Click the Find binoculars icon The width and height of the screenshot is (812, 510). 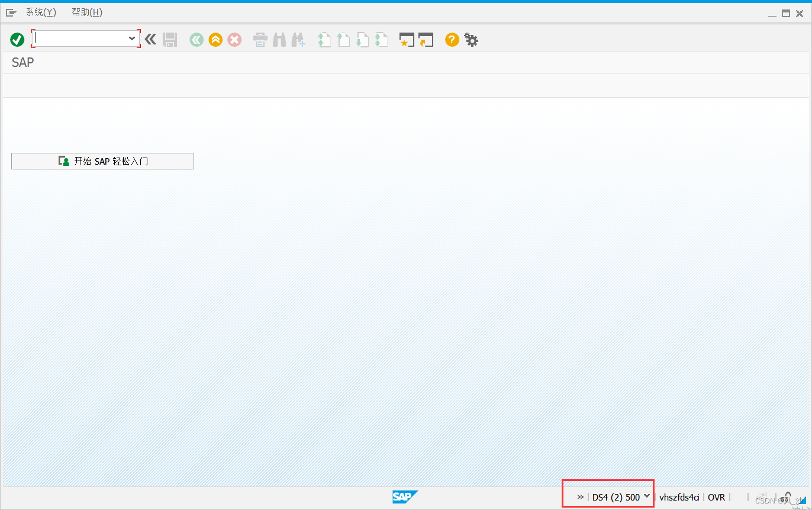point(279,40)
